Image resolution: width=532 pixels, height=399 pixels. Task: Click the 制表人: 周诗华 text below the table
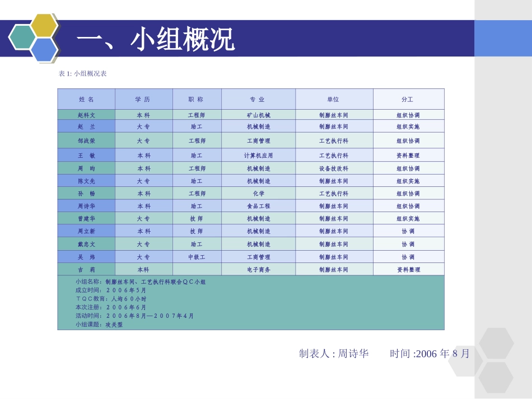(x=334, y=354)
